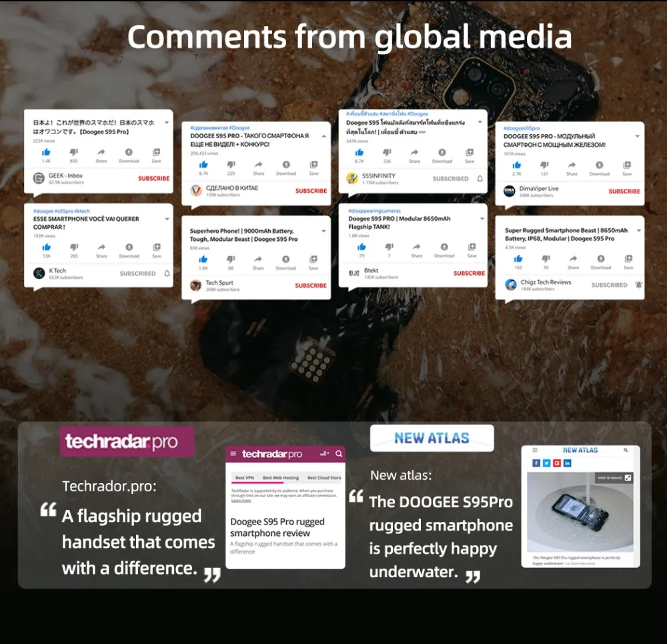Open the submerged phone photo on New Atlas
The width and height of the screenshot is (667, 644).
580,512
